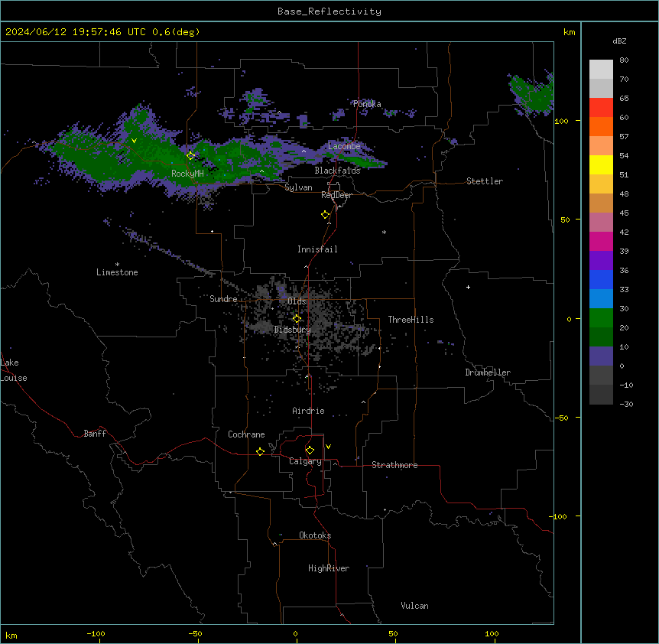The image size is (659, 644).
Task: Pick the bright green 20-30 dBZ swatch
Action: [x=601, y=318]
